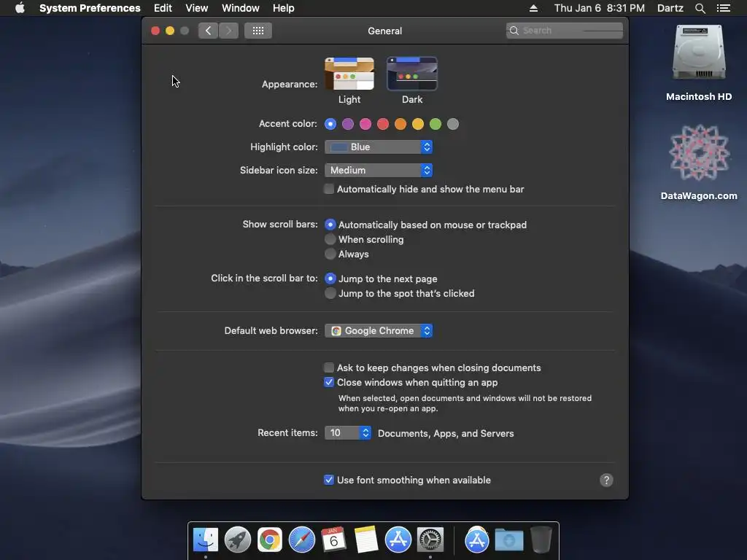Open Notes app in the Dock
The image size is (747, 560).
pos(366,540)
